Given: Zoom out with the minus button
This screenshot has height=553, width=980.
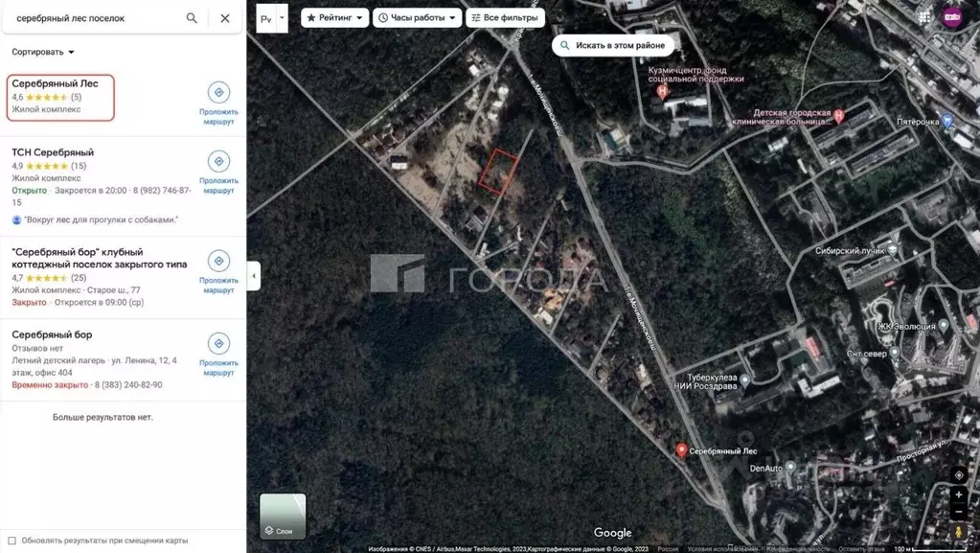Looking at the screenshot, I should click(x=958, y=513).
